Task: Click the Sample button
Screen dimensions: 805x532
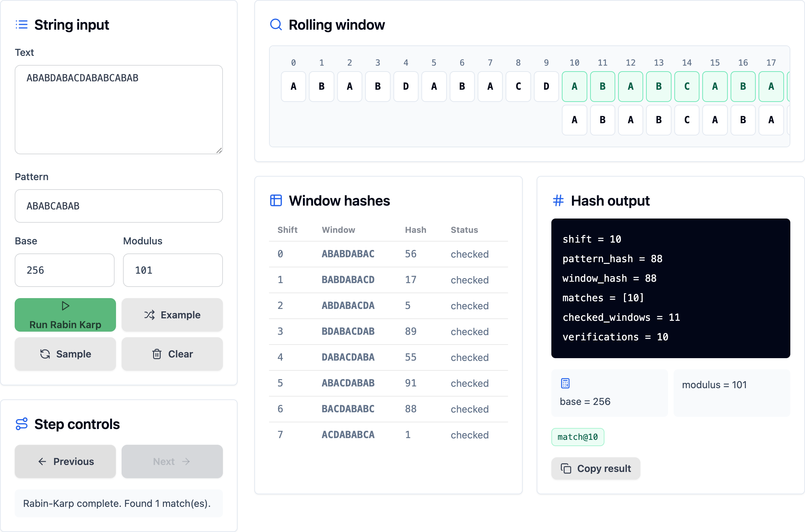Action: (x=65, y=354)
